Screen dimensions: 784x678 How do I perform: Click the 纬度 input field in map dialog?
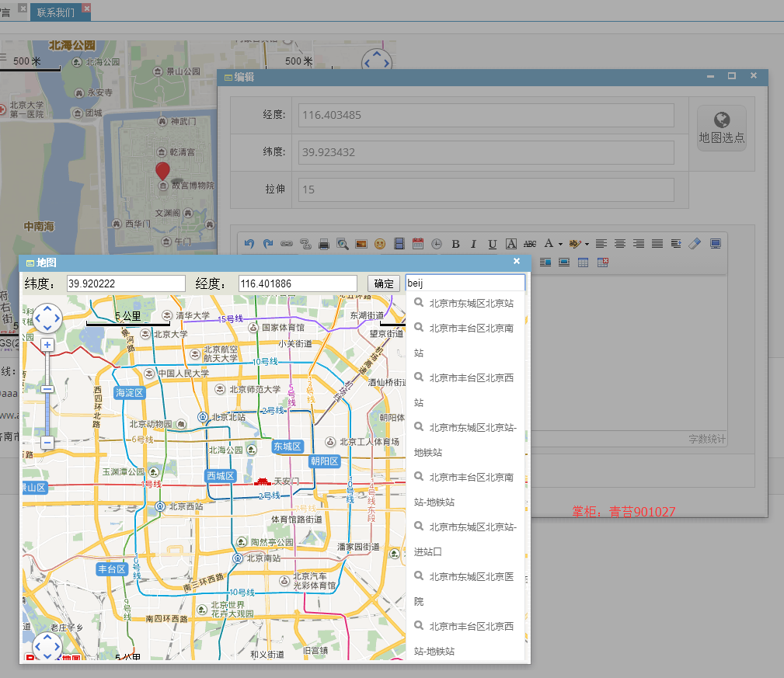point(126,283)
